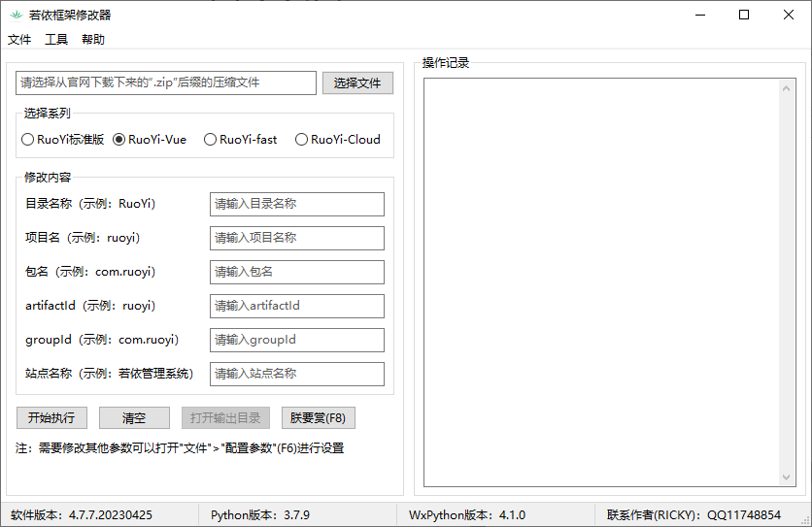Image resolution: width=812 pixels, height=527 pixels.
Task: Click the zip file path input field
Action: click(x=166, y=82)
